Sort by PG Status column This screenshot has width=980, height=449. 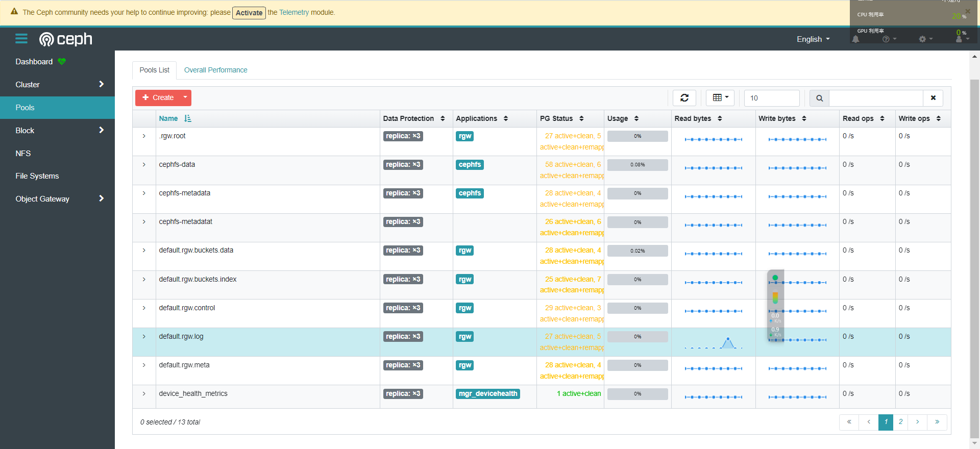(561, 118)
